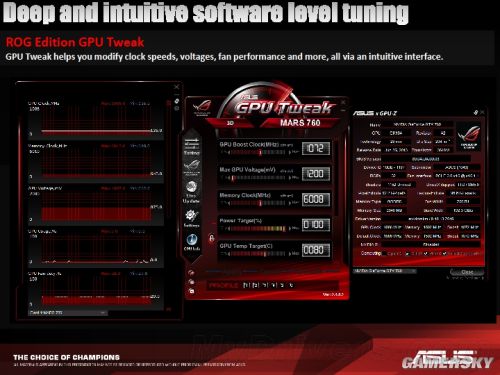Screen dimensions: 500x375
Task: Toggle the third Computing checkbox in GPU-Z
Action: click(x=426, y=254)
